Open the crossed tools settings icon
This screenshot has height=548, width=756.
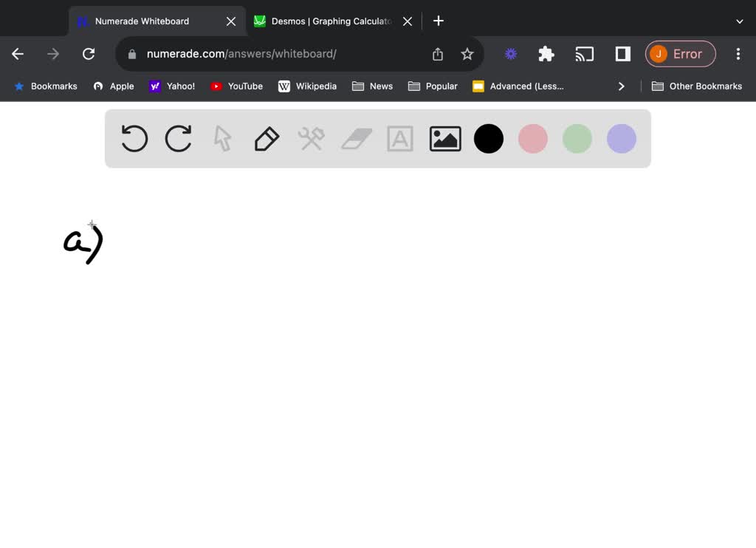coord(311,139)
